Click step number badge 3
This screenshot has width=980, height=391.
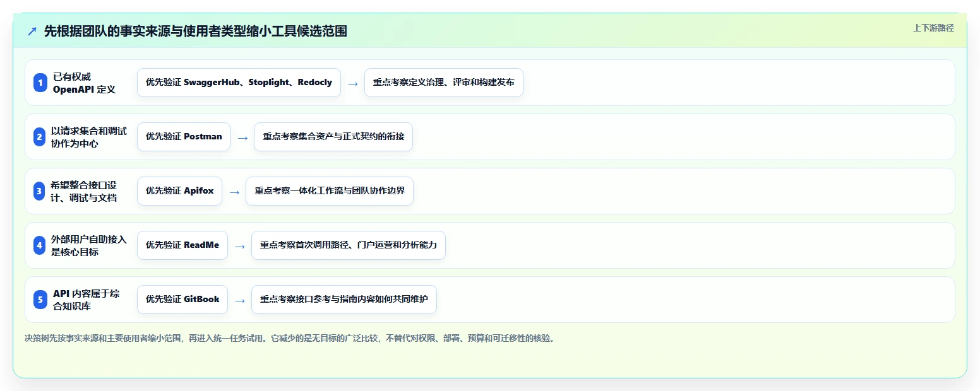(40, 191)
